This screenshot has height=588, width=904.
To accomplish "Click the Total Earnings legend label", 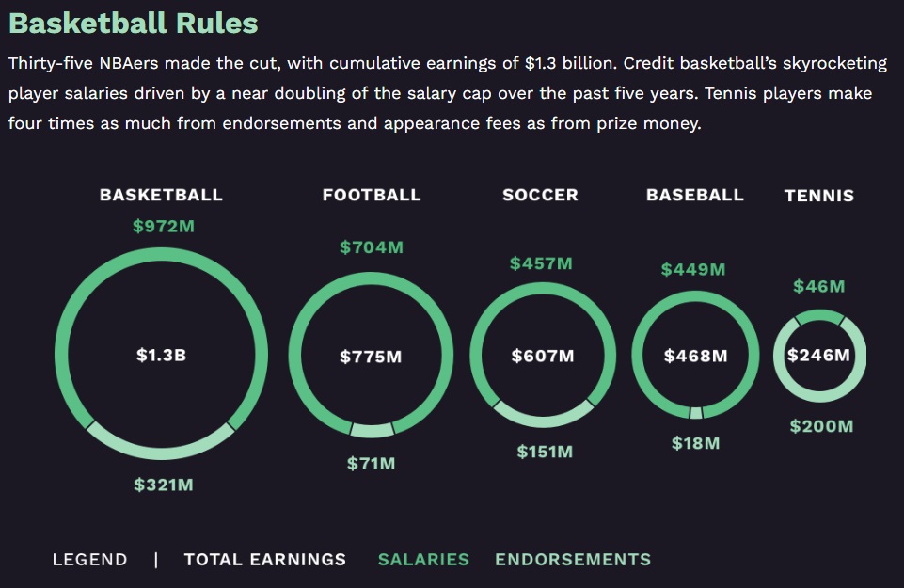I will point(265,559).
